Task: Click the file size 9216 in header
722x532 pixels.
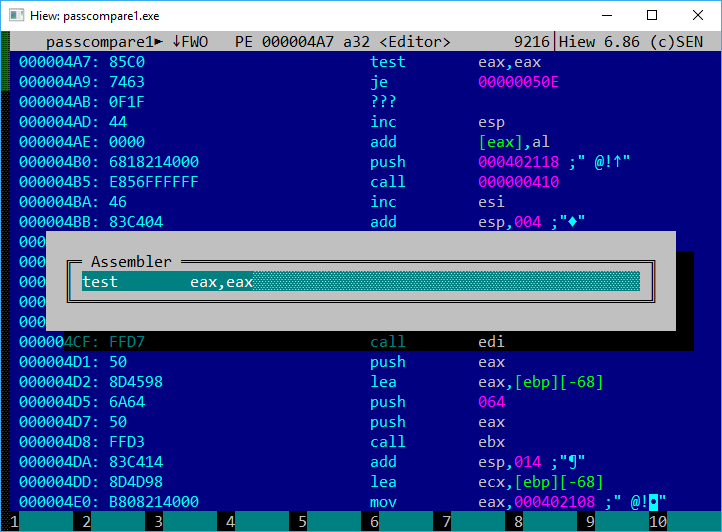Action: [532, 42]
